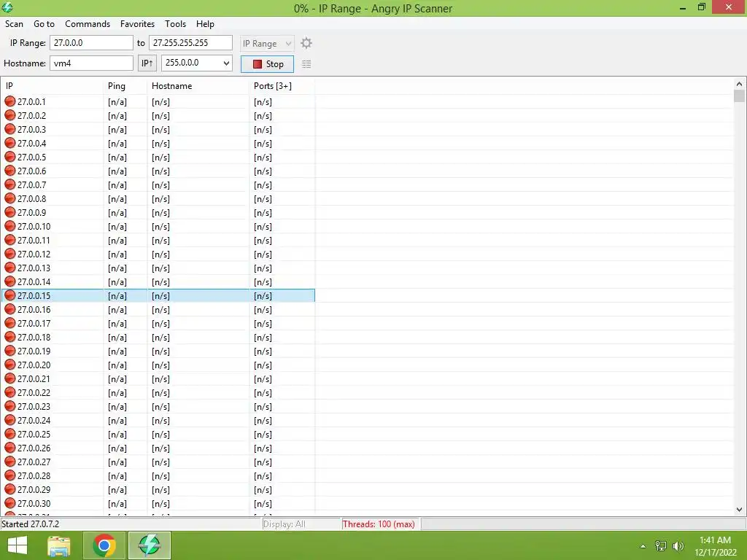Screen dimensions: 747x560
Task: Click the Threads: 100 (max) status entry
Action: 379,524
